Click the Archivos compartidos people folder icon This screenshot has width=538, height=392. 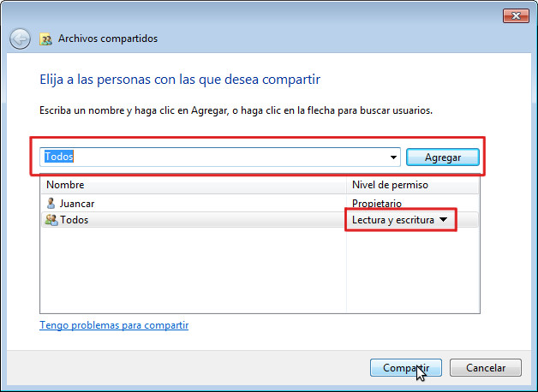[x=45, y=39]
